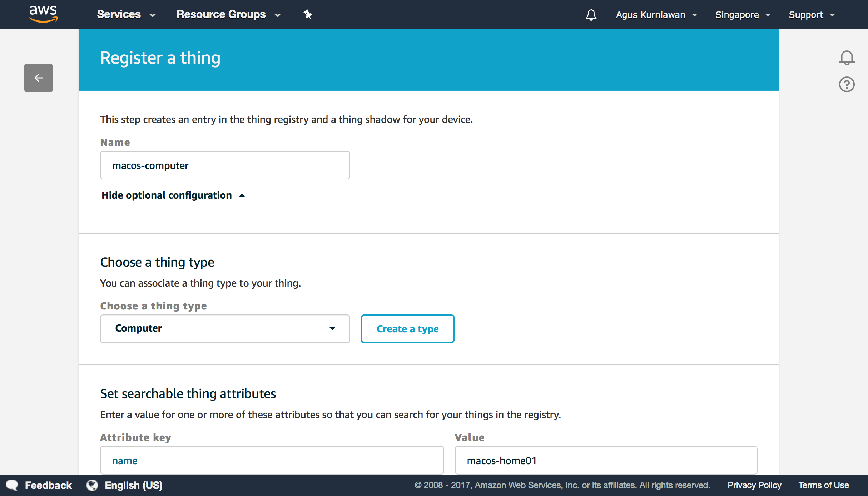Click the Create a type button
868x496 pixels.
tap(408, 329)
